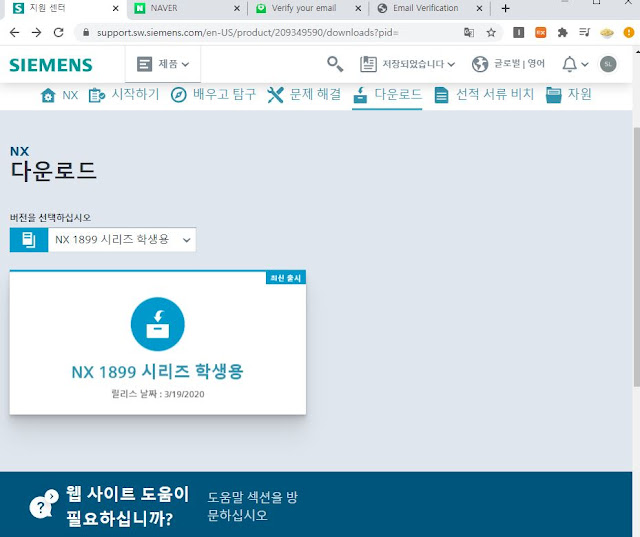Click the 버전을 선택하십시오 label
The width and height of the screenshot is (640, 537).
(50, 217)
